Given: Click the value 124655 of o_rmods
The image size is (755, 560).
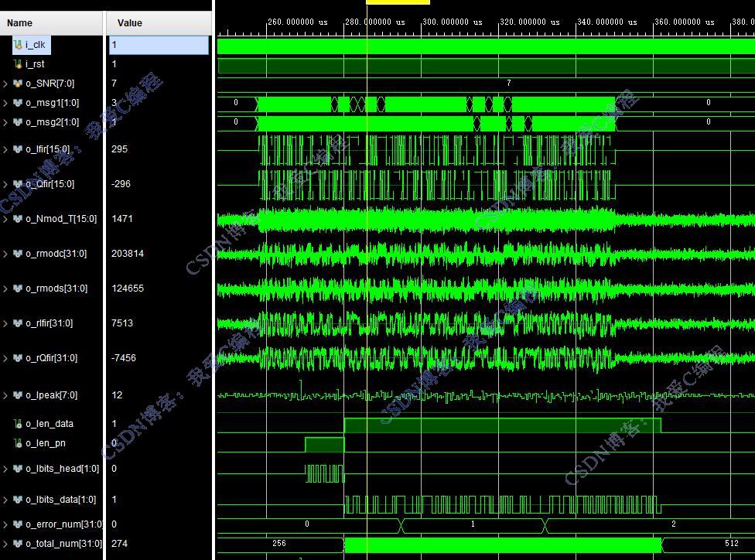Looking at the screenshot, I should point(128,289).
